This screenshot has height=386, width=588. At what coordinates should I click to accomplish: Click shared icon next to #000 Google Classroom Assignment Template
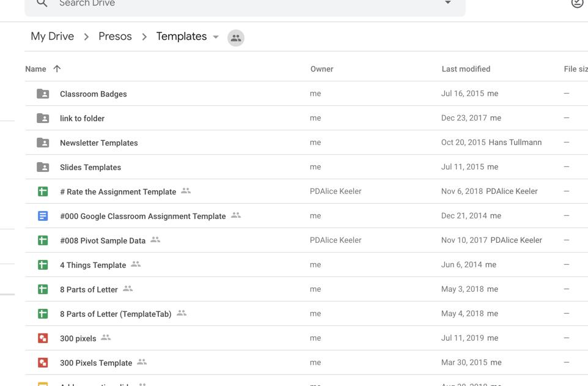pos(235,215)
